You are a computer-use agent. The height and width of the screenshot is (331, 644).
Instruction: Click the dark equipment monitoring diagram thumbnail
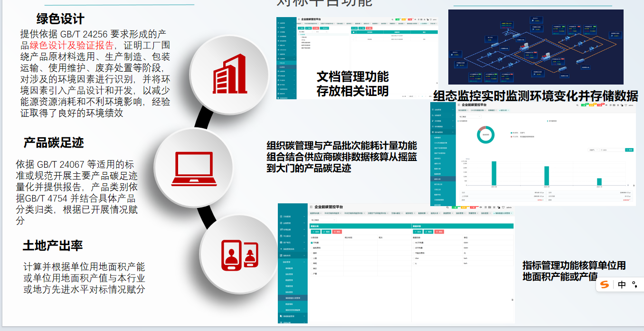coord(536,47)
